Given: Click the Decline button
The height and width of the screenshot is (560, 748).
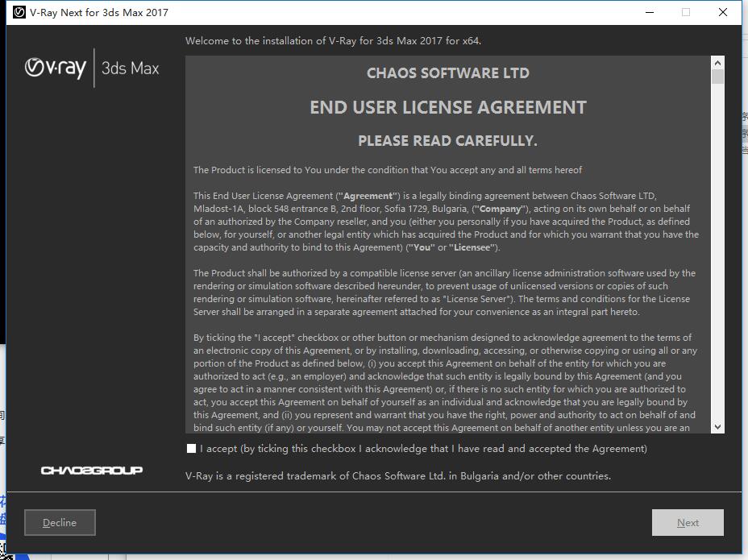Looking at the screenshot, I should click(60, 522).
